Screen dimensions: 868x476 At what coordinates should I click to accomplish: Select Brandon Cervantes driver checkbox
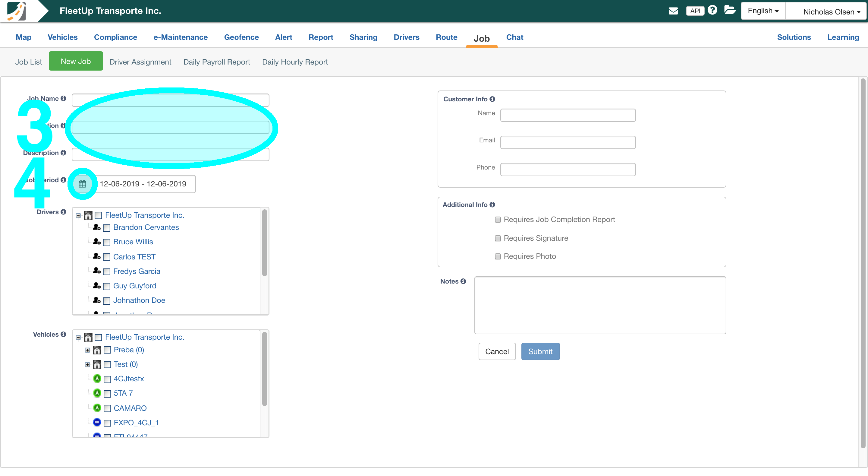tap(107, 228)
